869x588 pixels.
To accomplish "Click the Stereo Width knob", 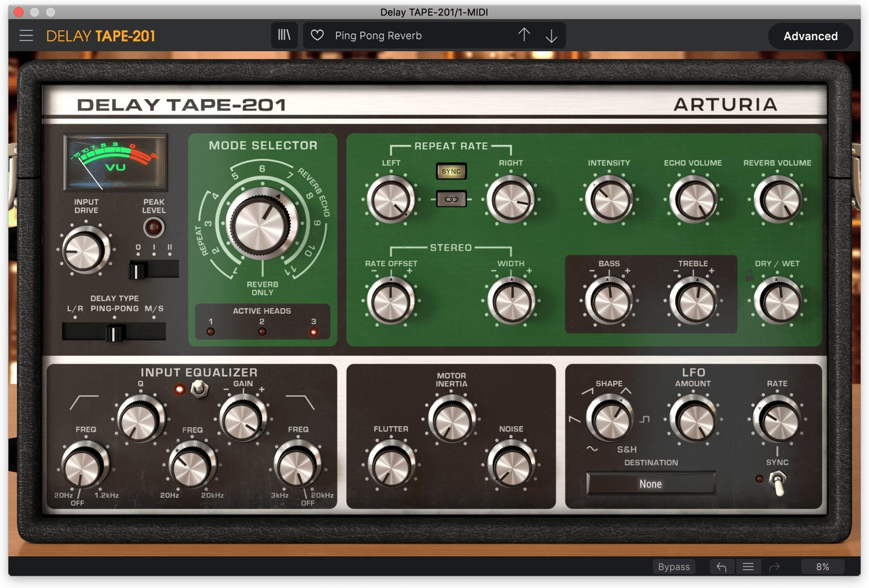I will (511, 301).
